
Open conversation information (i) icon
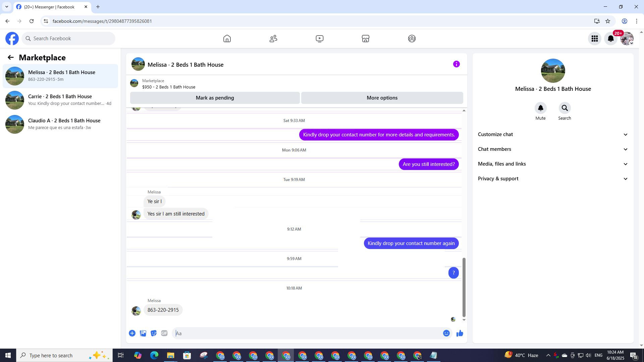457,64
